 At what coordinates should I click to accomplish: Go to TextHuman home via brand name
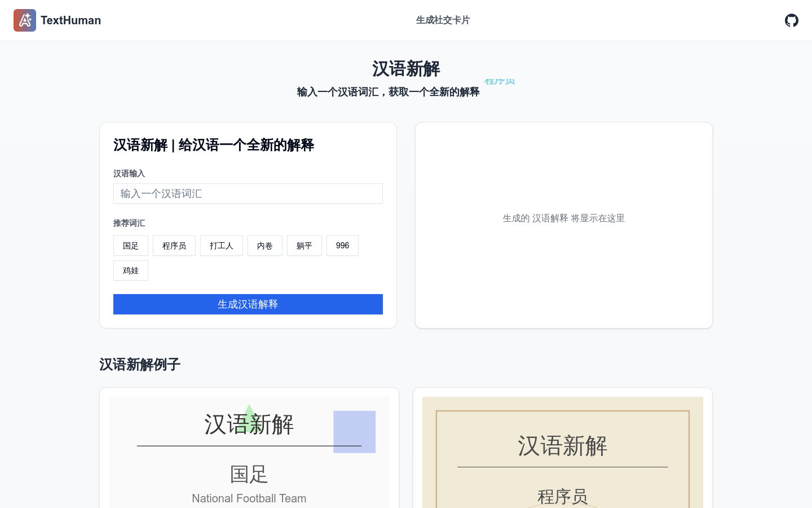pyautogui.click(x=70, y=20)
